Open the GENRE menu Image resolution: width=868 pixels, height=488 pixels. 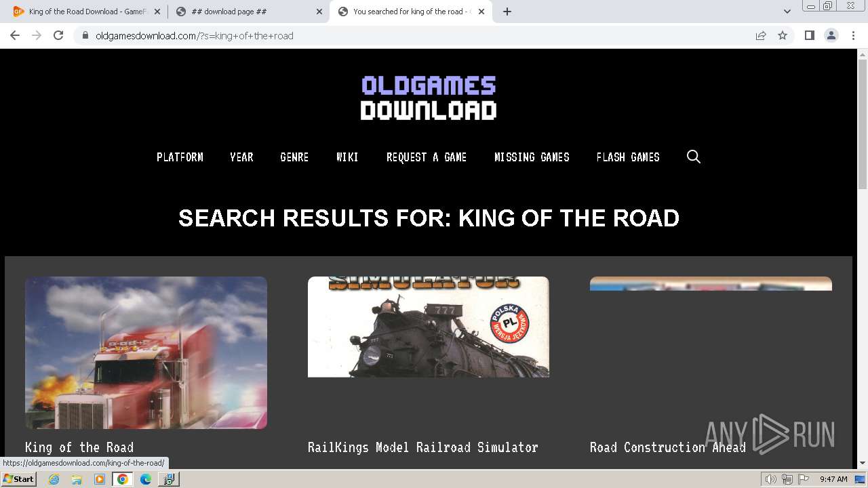coord(294,157)
